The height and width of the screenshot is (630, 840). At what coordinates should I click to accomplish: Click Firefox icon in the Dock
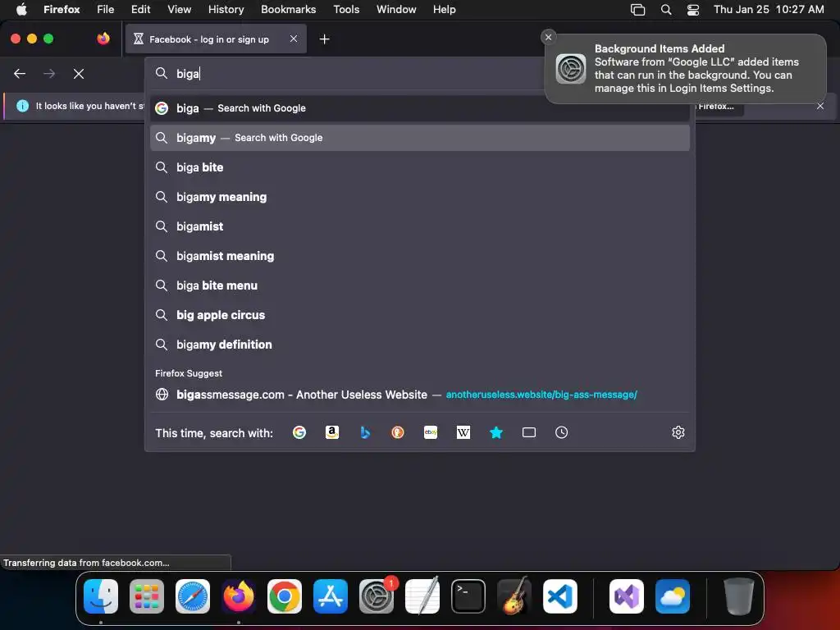tap(239, 596)
